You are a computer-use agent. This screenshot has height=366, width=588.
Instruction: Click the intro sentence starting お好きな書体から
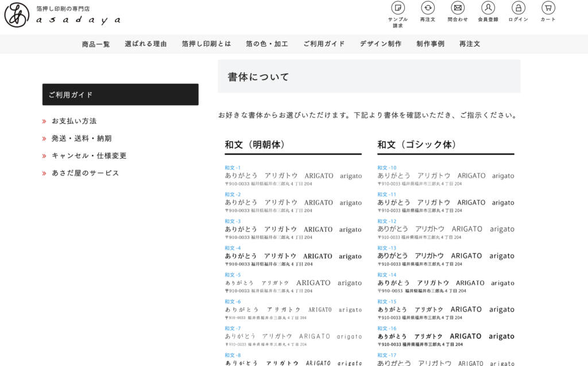coord(367,115)
